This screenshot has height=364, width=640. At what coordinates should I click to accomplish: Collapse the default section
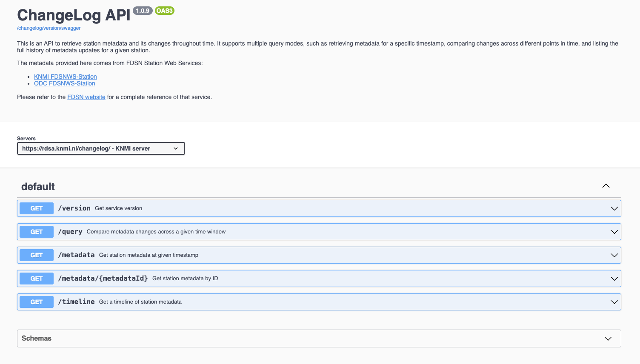606,186
